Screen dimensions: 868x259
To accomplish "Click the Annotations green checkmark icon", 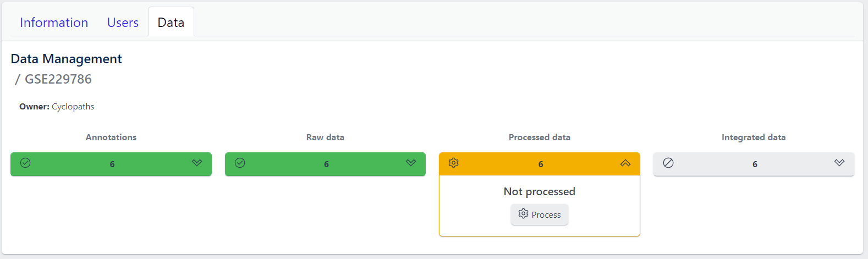I will coord(25,163).
